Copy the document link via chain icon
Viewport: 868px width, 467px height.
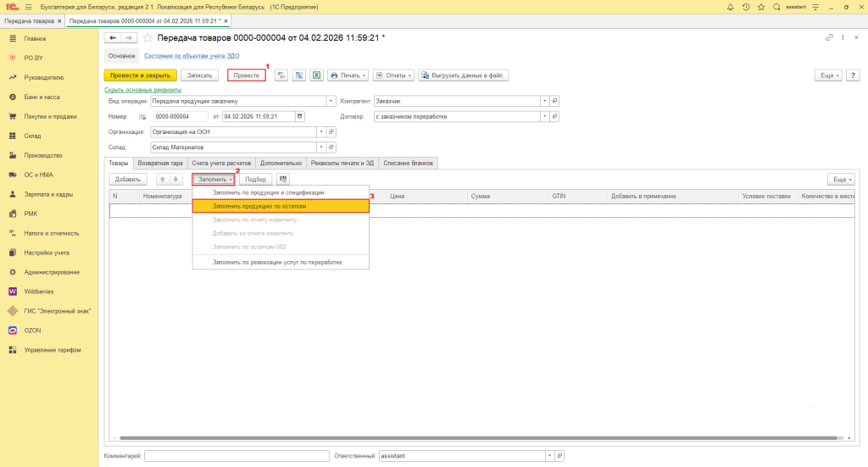pos(828,38)
